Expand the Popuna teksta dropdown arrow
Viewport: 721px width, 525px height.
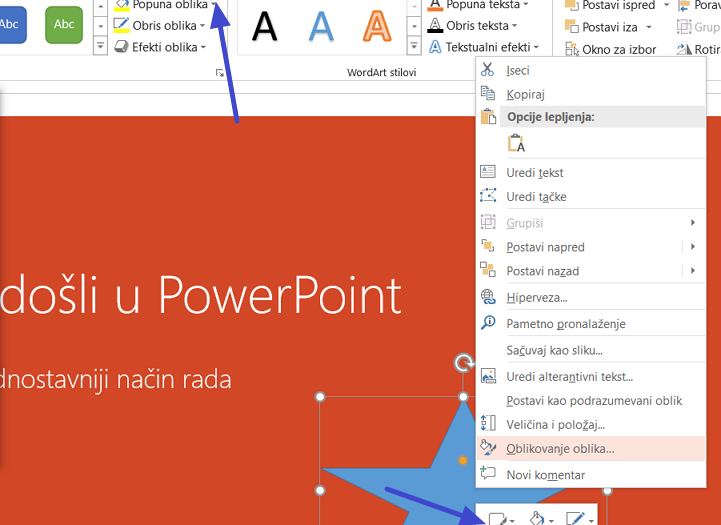[526, 5]
